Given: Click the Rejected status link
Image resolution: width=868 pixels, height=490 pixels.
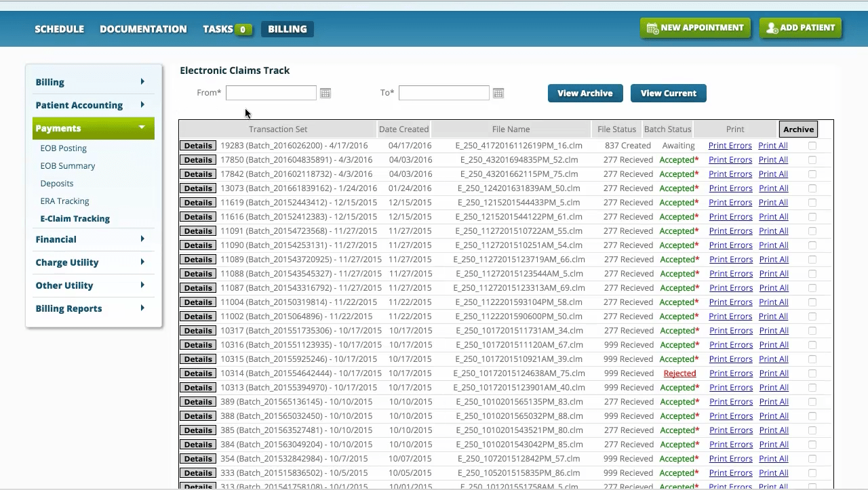Looking at the screenshot, I should (x=679, y=373).
